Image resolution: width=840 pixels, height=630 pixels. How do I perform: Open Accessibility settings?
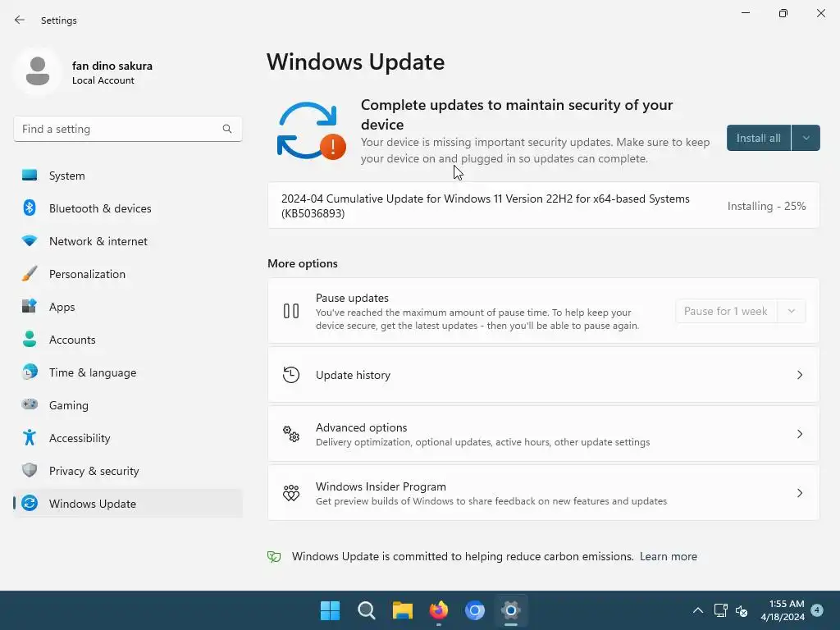[127, 438]
